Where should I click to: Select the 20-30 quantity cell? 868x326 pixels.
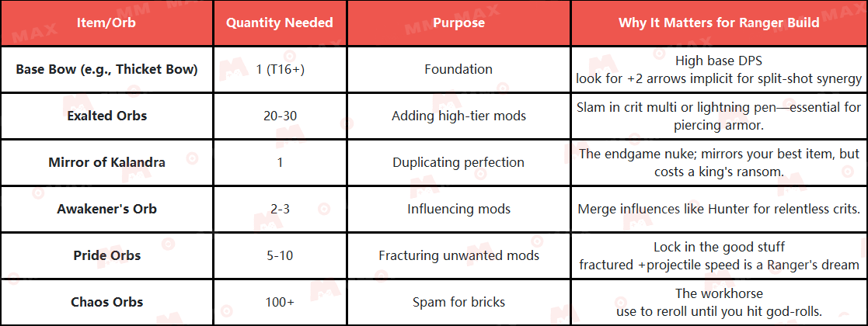[x=279, y=116]
